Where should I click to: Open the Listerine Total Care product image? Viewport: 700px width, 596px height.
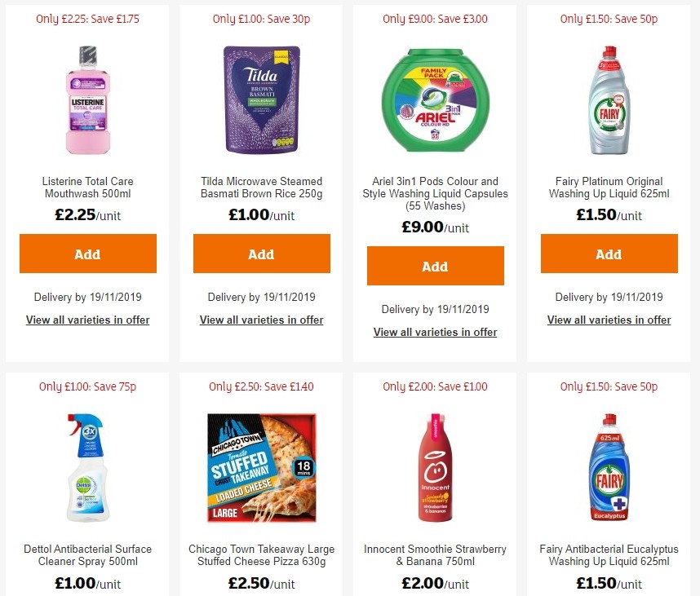(87, 99)
